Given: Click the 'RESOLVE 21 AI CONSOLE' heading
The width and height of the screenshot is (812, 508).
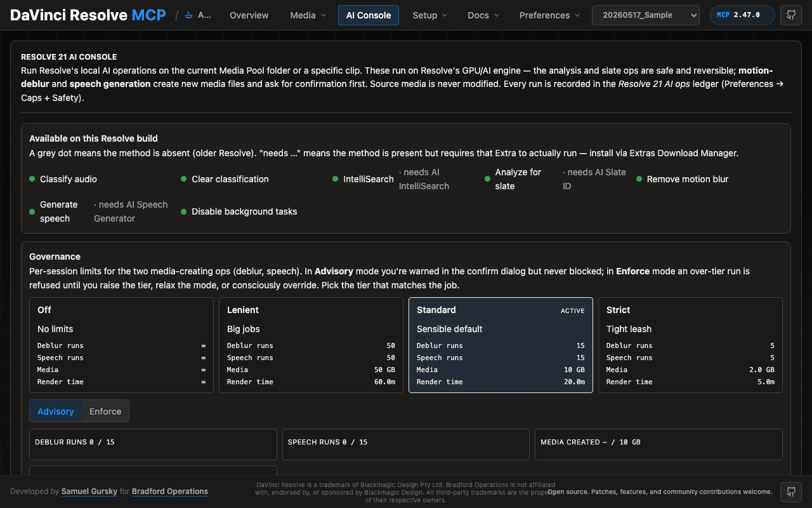Looking at the screenshot, I should [x=69, y=57].
